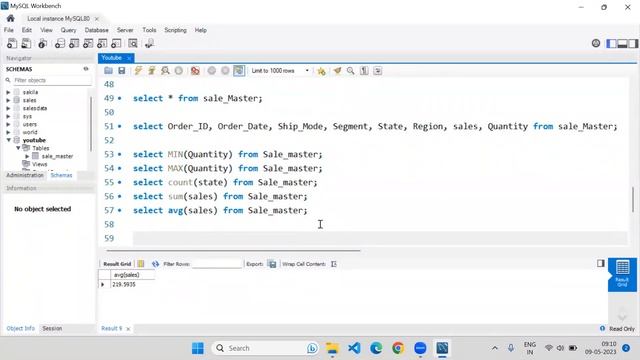Create a new SQL tab from main toolbar

pyautogui.click(x=12, y=43)
